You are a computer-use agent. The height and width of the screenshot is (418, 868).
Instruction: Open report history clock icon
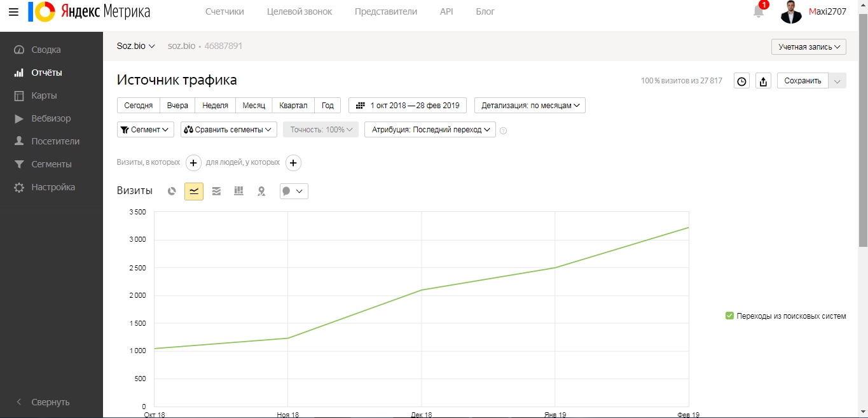pyautogui.click(x=741, y=81)
